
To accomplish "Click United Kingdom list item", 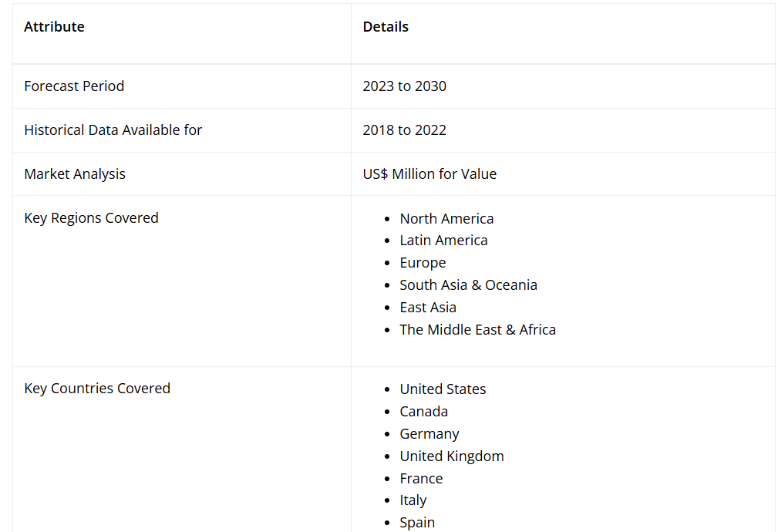I will click(x=452, y=456).
